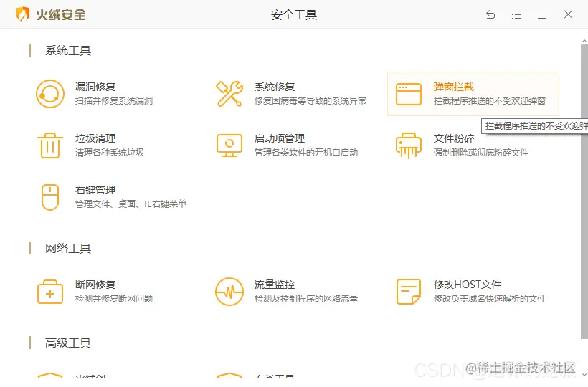
Task: Click the 右键管理 title text
Action: 95,191
